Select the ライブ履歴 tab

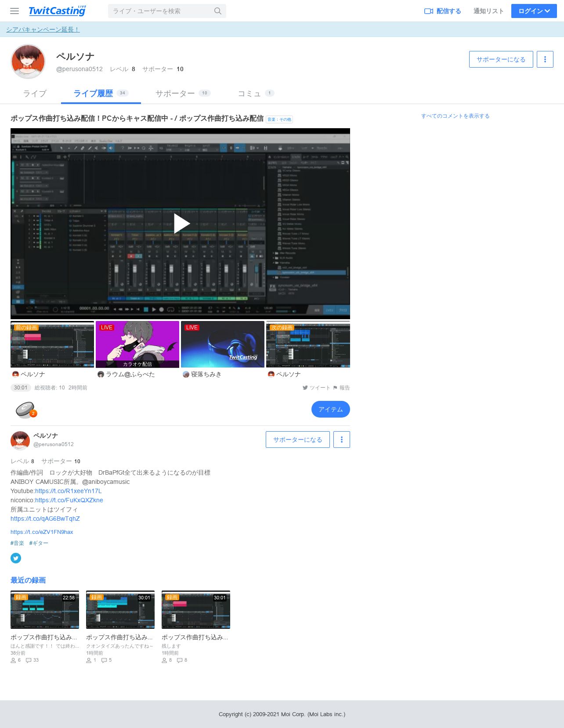pos(101,94)
